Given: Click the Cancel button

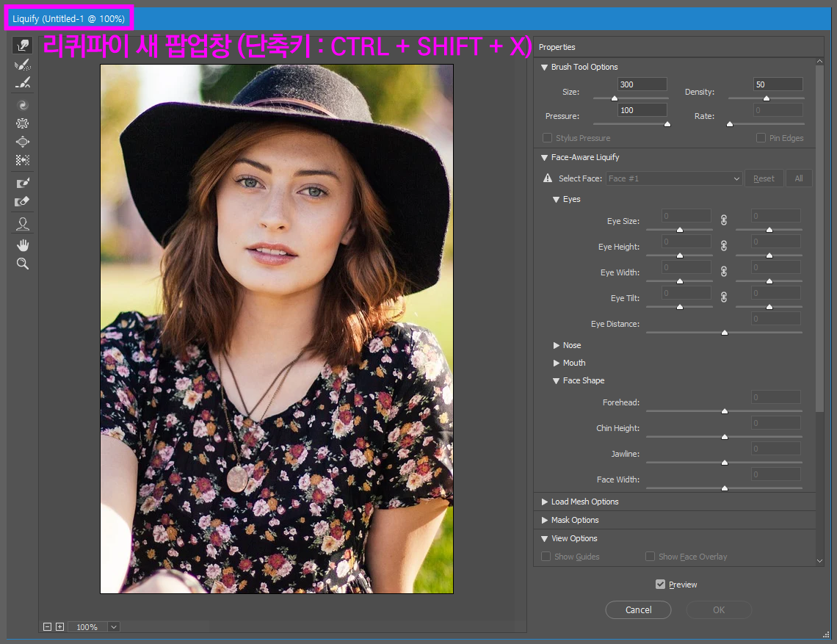Looking at the screenshot, I should [x=639, y=609].
